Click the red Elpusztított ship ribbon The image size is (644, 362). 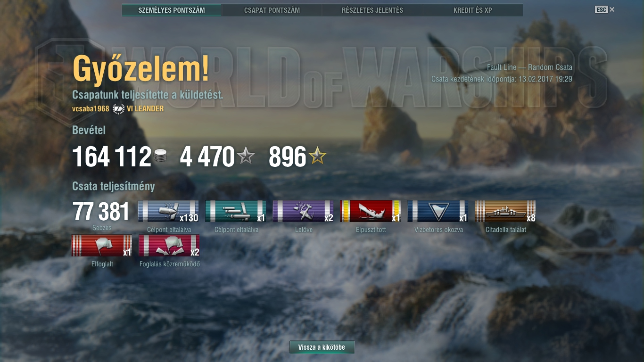click(371, 211)
